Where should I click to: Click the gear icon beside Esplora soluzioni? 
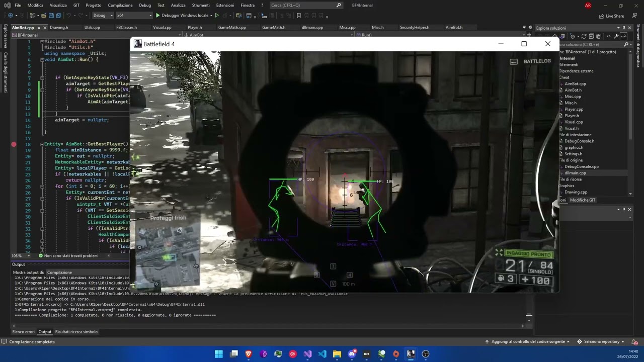pyautogui.click(x=530, y=28)
